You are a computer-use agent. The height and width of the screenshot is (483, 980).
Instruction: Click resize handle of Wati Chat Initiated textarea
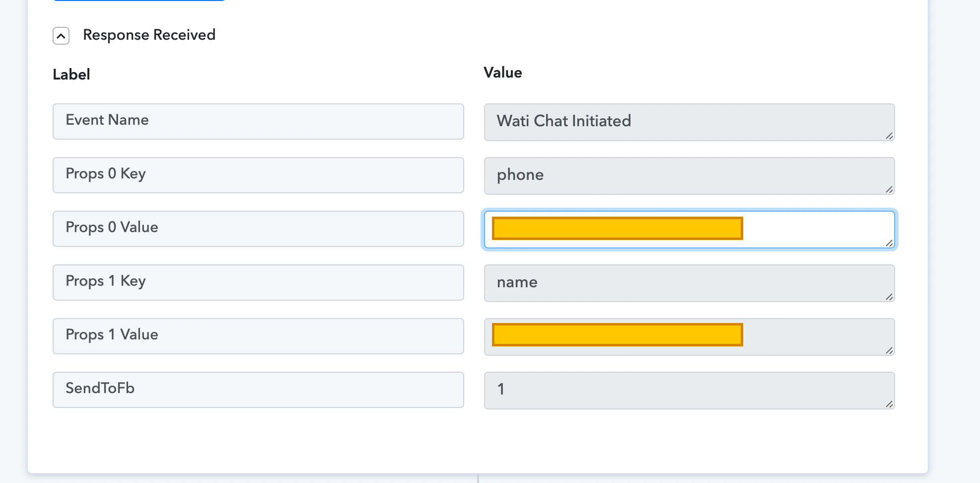coord(889,136)
